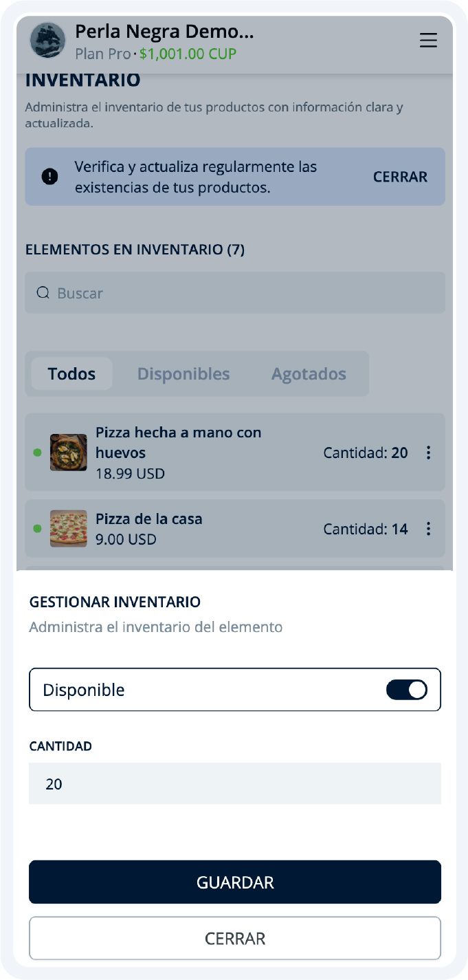Screen dimensions: 468x980
Task: Click the info icon in the alert banner
Action: pyautogui.click(x=50, y=177)
